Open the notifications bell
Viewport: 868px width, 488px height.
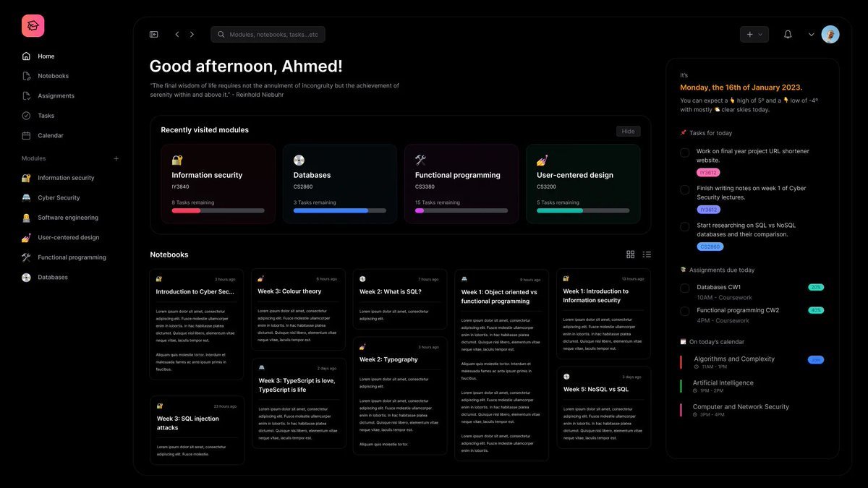[788, 34]
